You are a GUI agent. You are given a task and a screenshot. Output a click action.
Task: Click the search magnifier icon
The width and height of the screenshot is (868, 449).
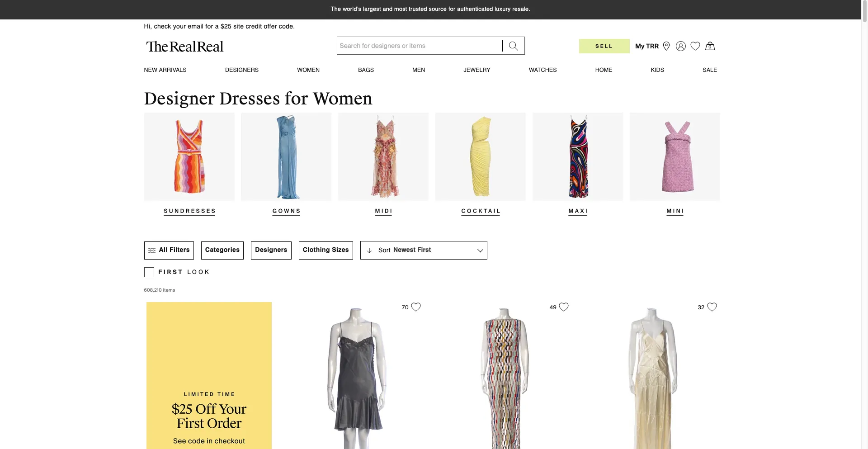click(x=513, y=46)
